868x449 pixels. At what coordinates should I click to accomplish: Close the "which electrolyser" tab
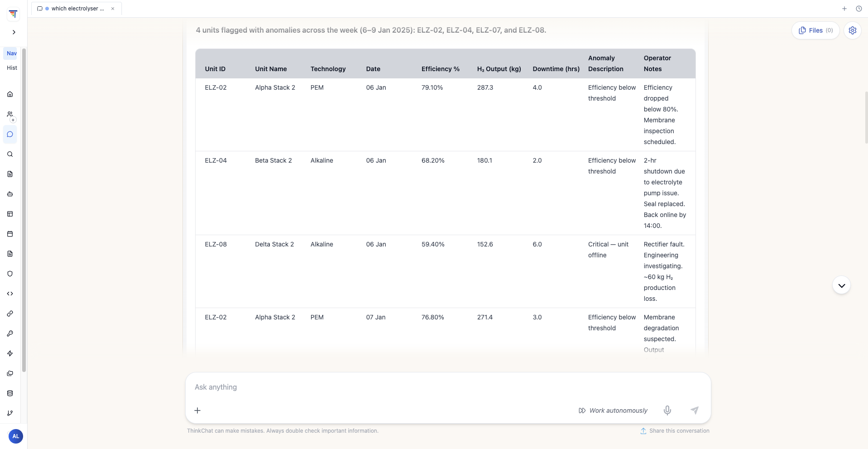click(x=113, y=9)
